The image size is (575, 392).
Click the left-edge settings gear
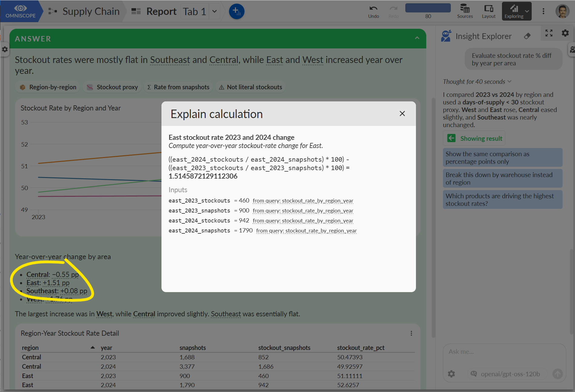coord(5,49)
